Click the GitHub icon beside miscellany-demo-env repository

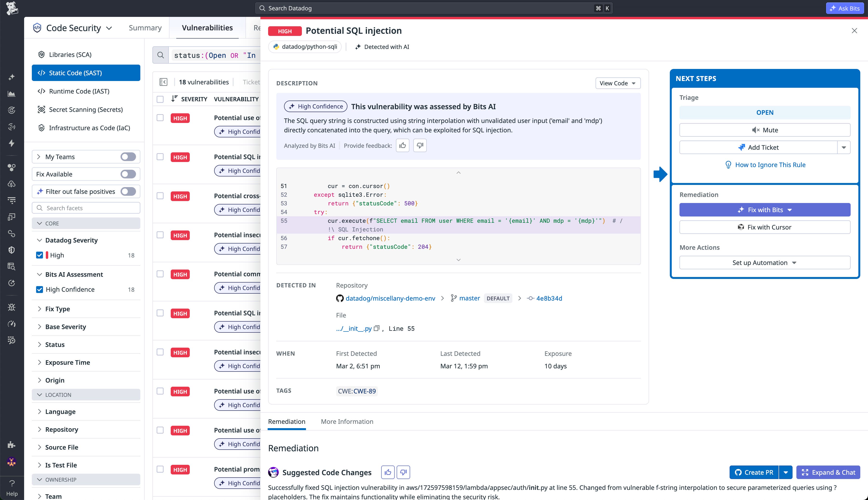(339, 298)
